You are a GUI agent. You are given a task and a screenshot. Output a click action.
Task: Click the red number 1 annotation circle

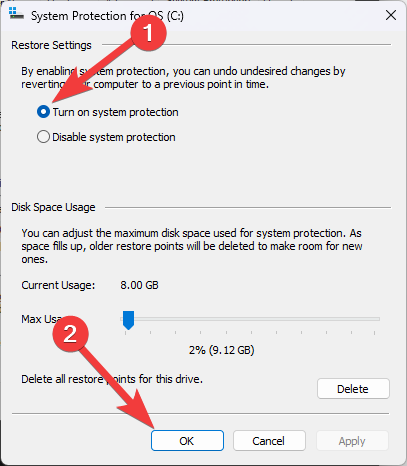coord(148,33)
